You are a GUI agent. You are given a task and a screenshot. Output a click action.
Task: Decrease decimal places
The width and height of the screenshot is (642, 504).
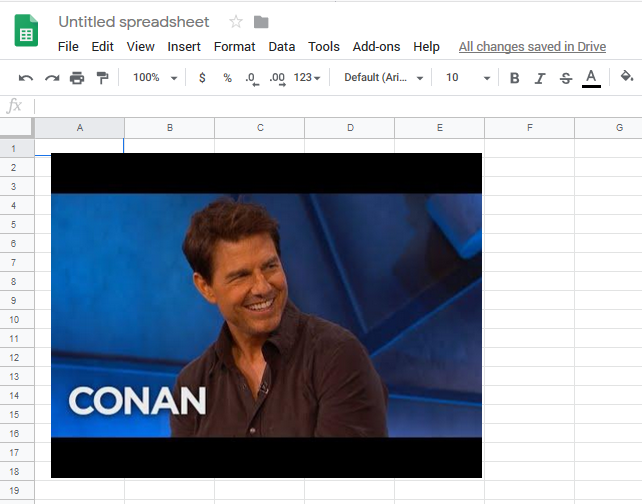click(x=252, y=78)
